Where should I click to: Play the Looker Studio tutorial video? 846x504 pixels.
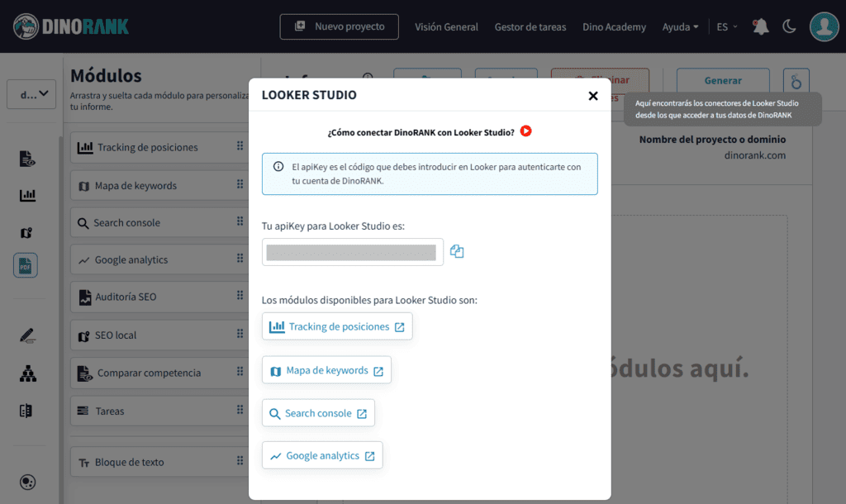pyautogui.click(x=525, y=131)
